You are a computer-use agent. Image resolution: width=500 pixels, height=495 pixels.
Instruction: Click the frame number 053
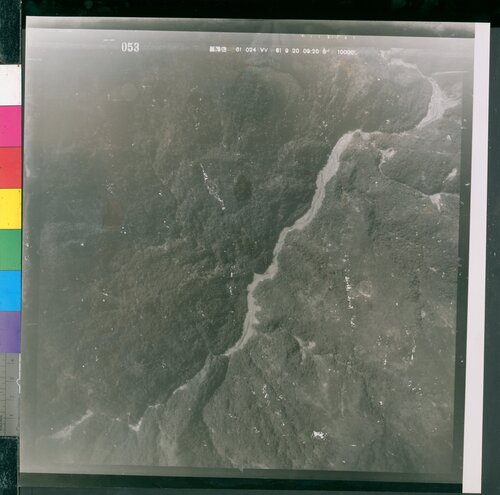coord(130,47)
